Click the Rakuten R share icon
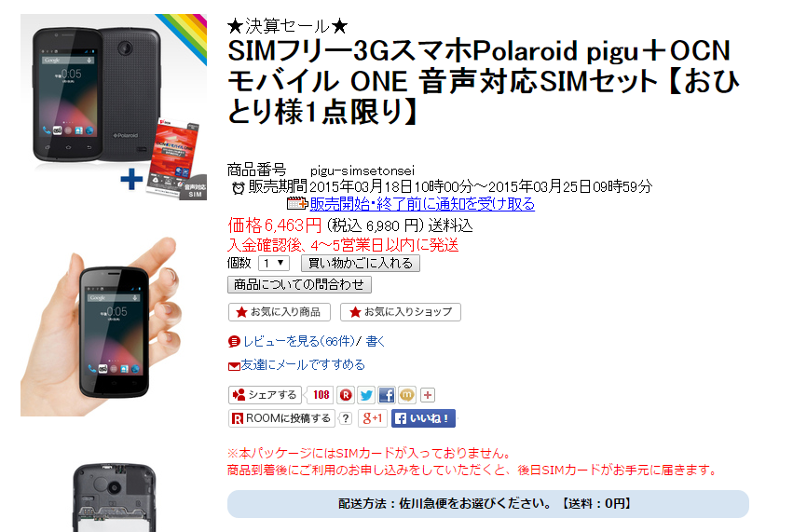The height and width of the screenshot is (532, 793). (x=346, y=395)
